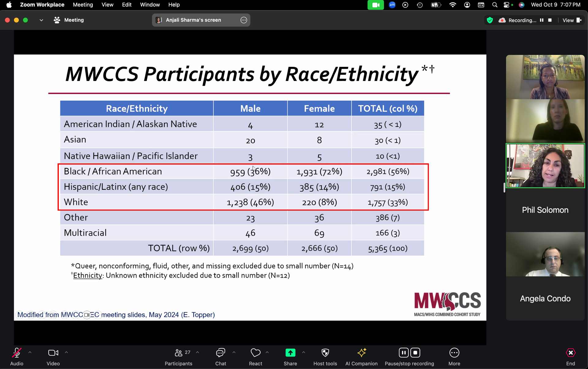
Task: Select Angela Condo's participant tile
Action: tap(545, 298)
